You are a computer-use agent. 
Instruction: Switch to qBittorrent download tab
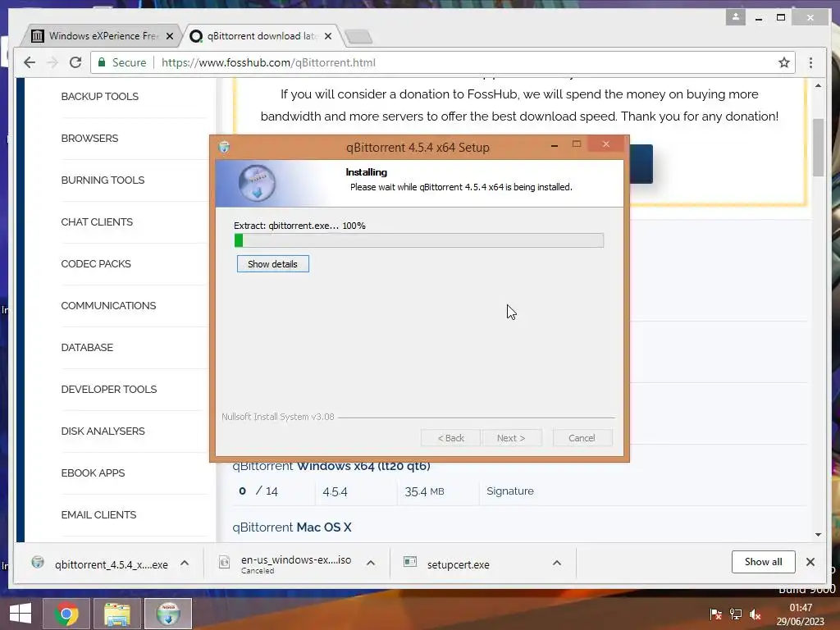pos(262,36)
